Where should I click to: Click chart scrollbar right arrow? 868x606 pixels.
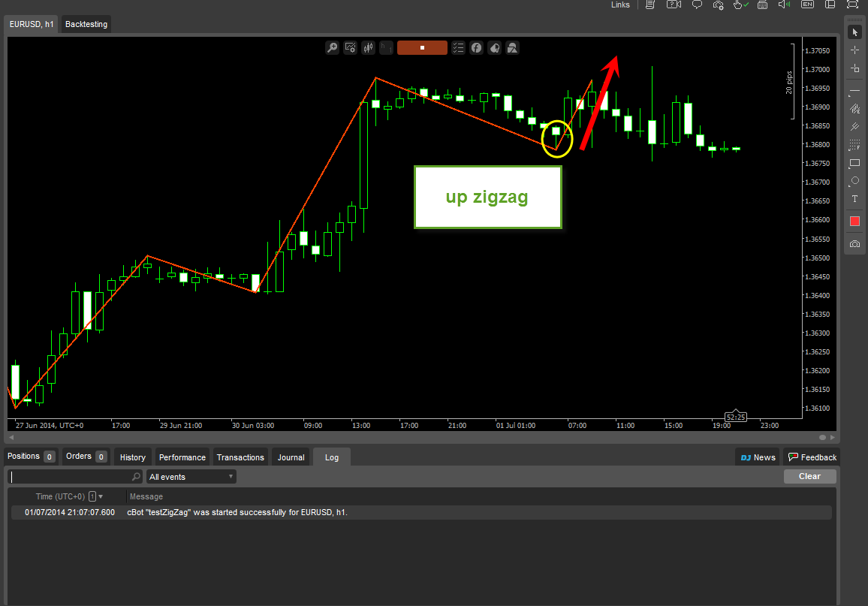[x=832, y=437]
